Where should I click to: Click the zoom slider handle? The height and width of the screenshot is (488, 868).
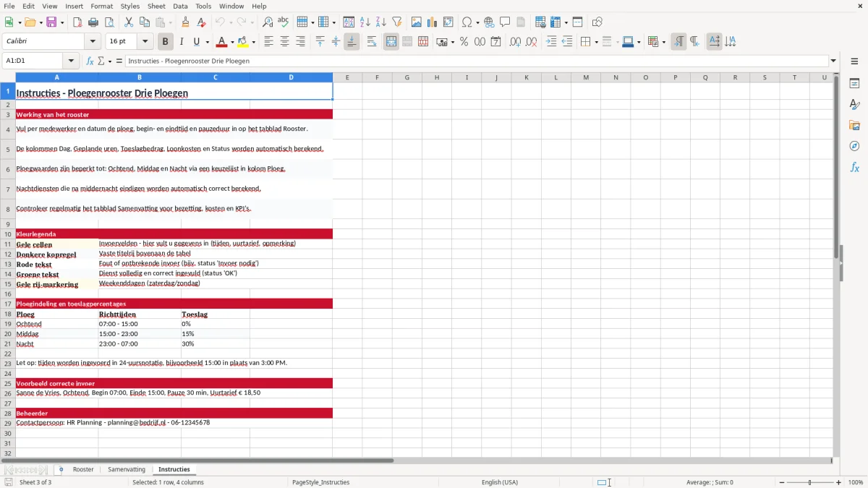click(809, 482)
